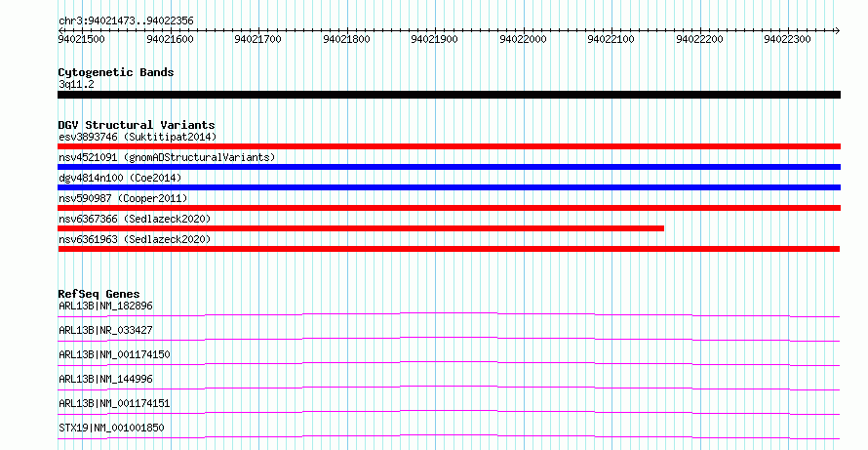Open variant label nsv590987 (Cooper2011)
This screenshot has height=450, width=868.
tap(123, 198)
